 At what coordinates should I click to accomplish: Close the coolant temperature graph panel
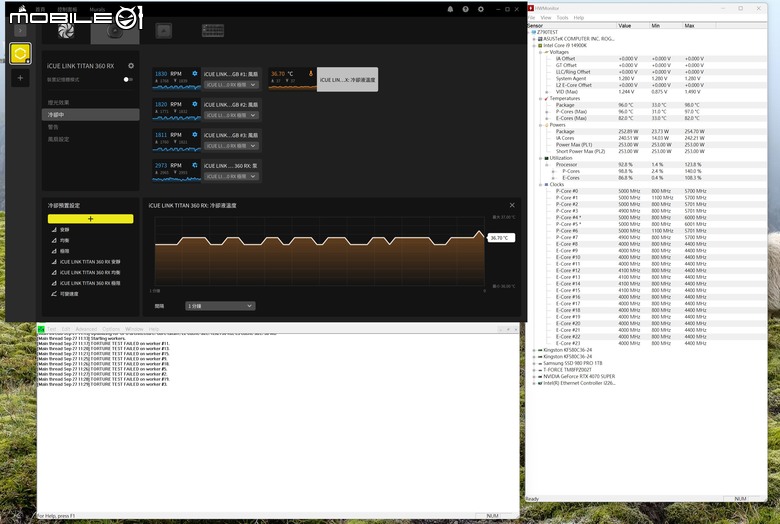pyautogui.click(x=512, y=205)
